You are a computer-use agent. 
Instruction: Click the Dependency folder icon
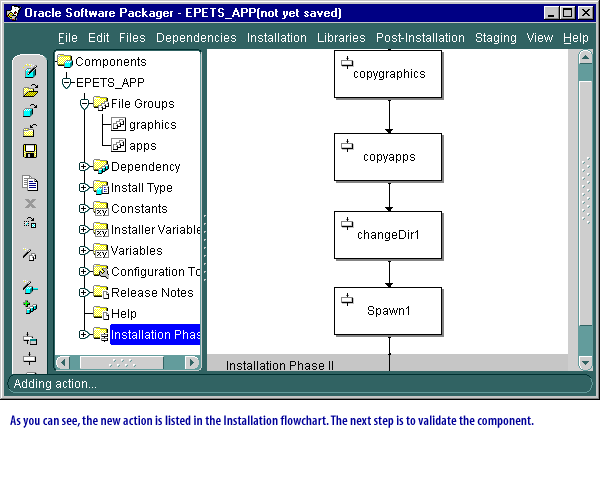101,166
